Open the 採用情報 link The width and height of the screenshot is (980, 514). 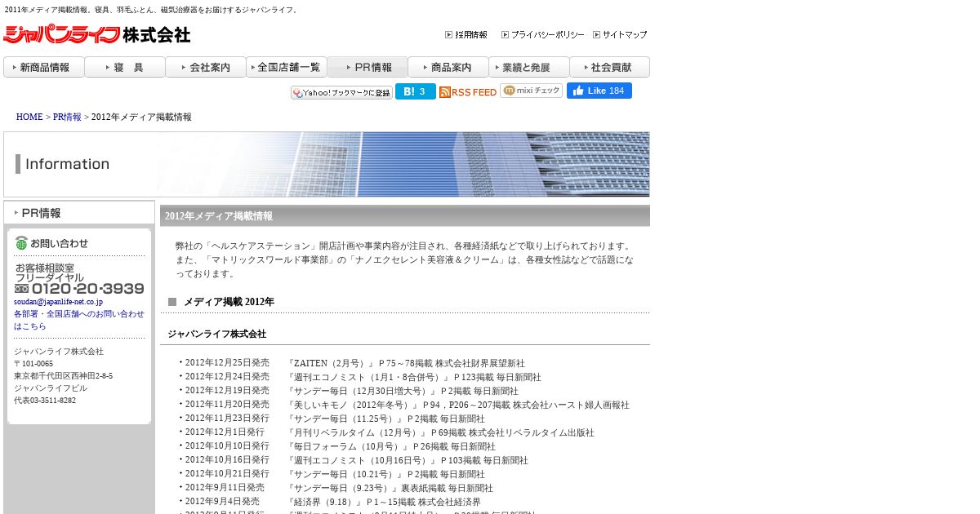coord(466,35)
